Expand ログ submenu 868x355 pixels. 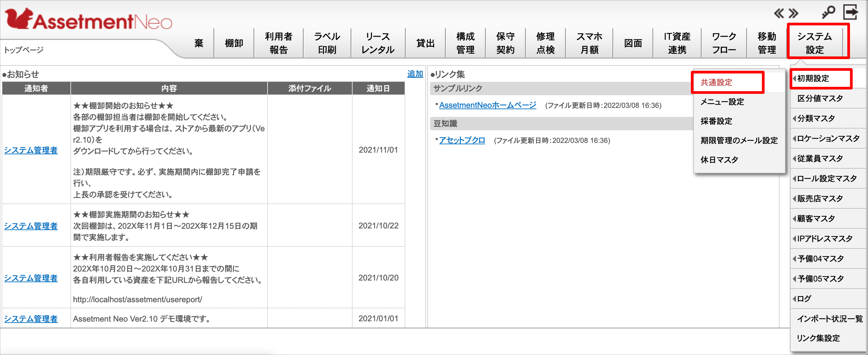click(828, 299)
